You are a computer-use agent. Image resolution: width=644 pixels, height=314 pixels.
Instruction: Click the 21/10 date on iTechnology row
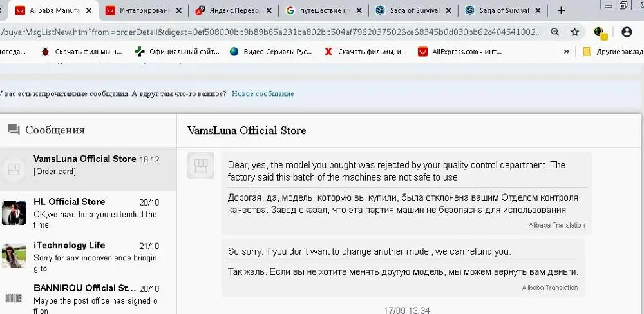tap(149, 246)
